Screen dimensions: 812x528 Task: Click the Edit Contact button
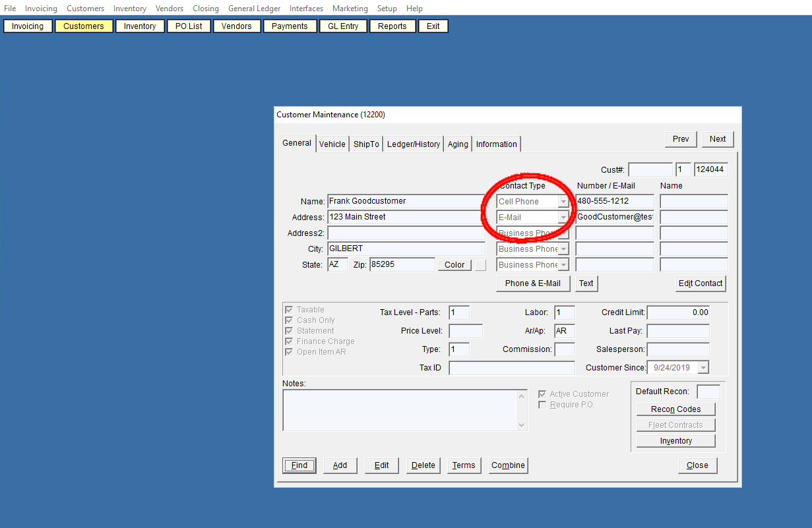(701, 283)
